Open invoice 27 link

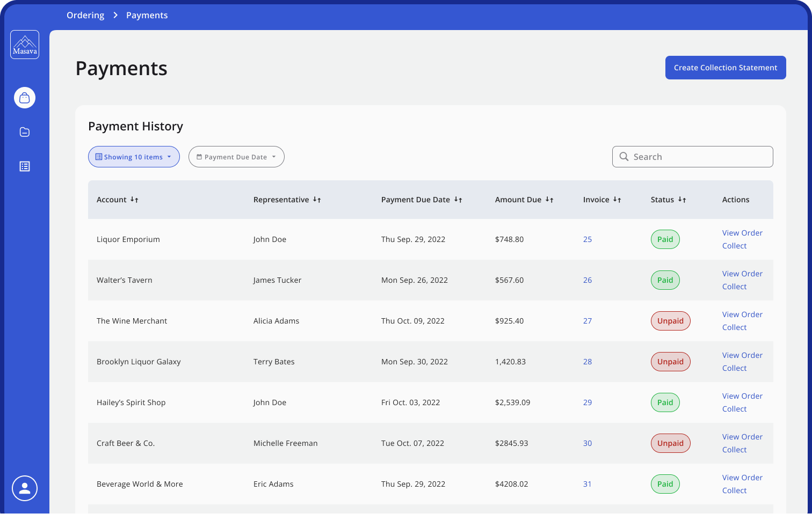588,321
